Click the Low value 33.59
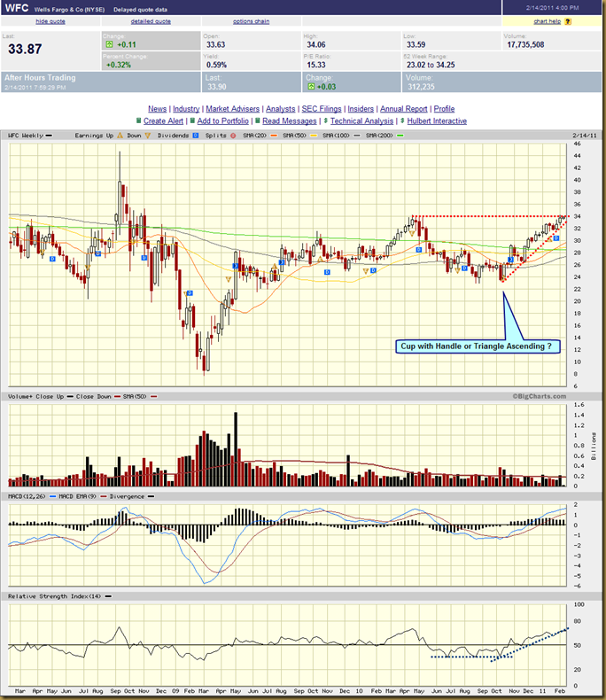Viewport: 606px width, 700px height. [416, 44]
